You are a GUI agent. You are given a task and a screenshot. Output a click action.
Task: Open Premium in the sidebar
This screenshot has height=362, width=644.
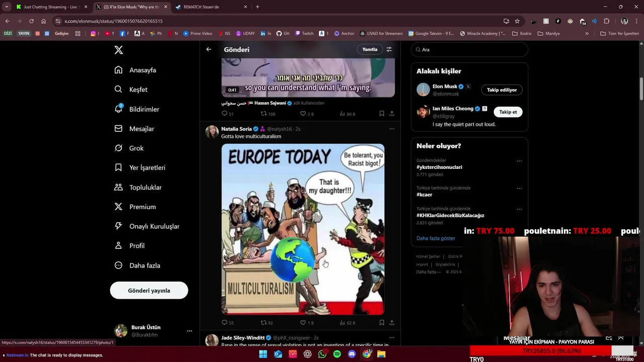(135, 207)
